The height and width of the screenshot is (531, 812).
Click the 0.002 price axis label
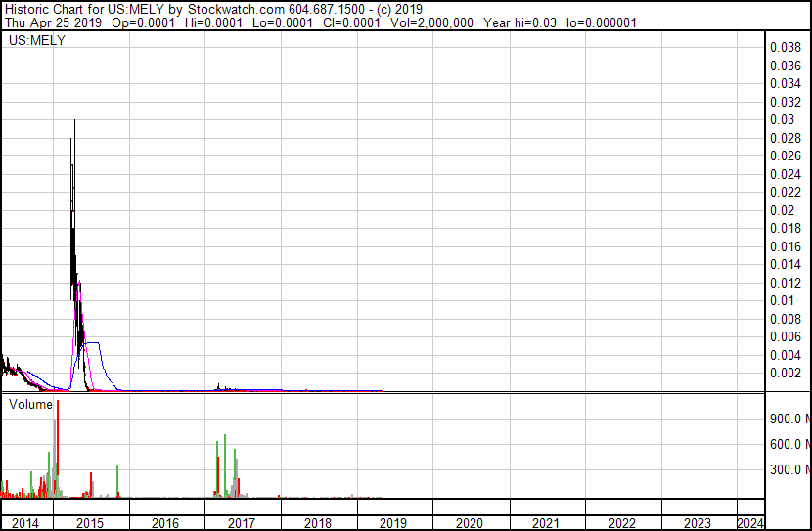point(786,374)
